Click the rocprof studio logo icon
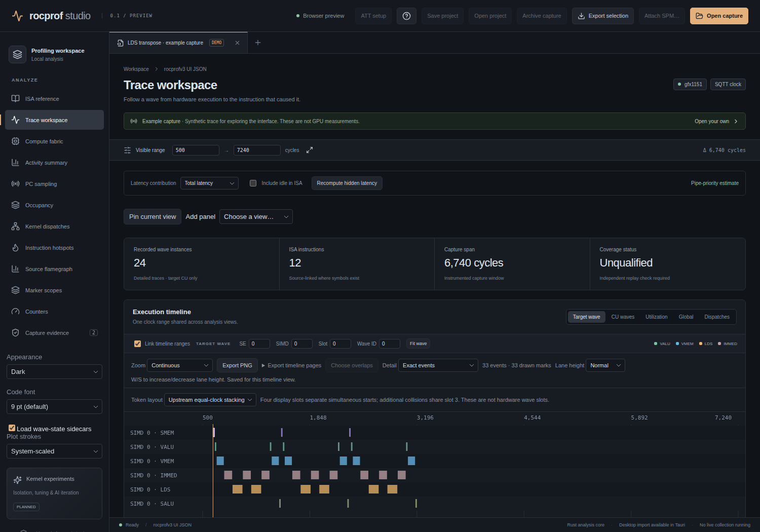The width and height of the screenshot is (760, 532). 17,16
